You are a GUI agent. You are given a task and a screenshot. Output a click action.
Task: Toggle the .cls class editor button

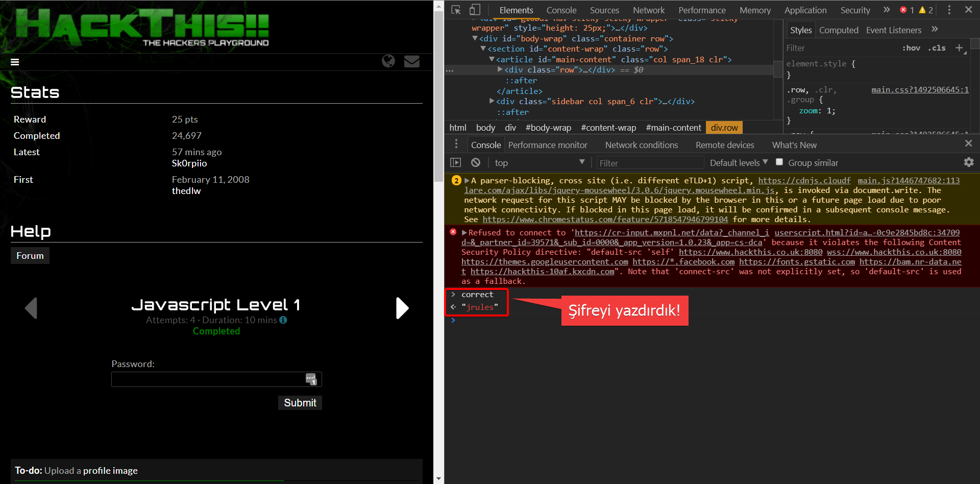937,48
